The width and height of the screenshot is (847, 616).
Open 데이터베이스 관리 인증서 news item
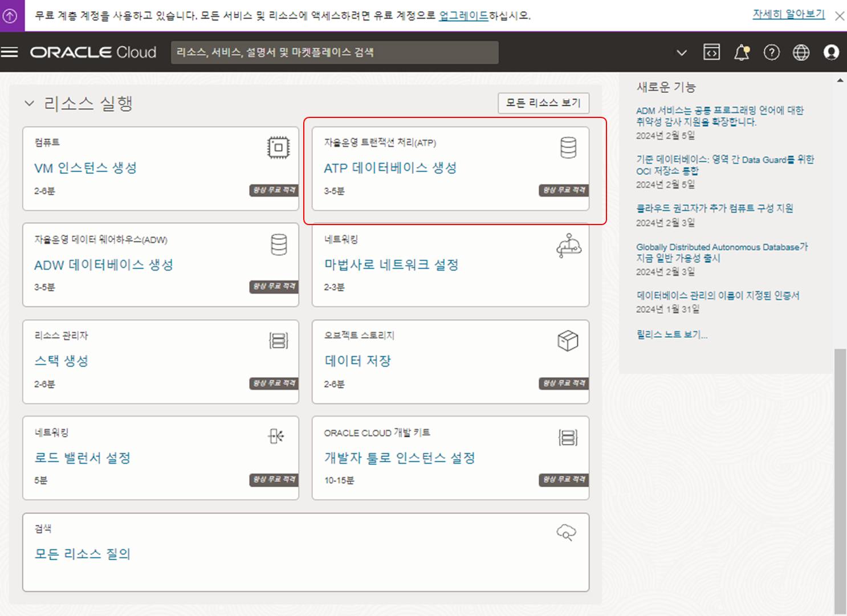coord(718,296)
